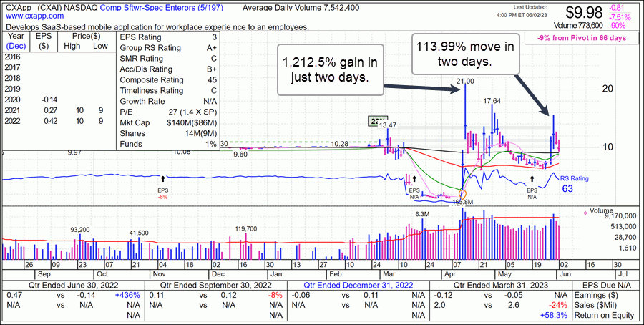Image resolution: width=644 pixels, height=325 pixels.
Task: Click the CXApp (CXAI) NASDAQ ticker title
Action: (51, 7)
